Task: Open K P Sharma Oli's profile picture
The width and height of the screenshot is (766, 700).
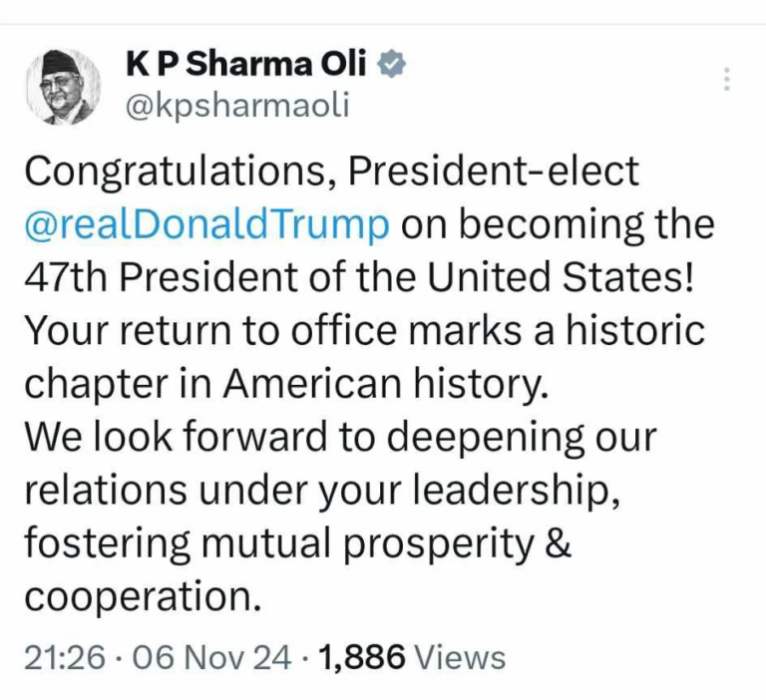Action: click(x=63, y=86)
